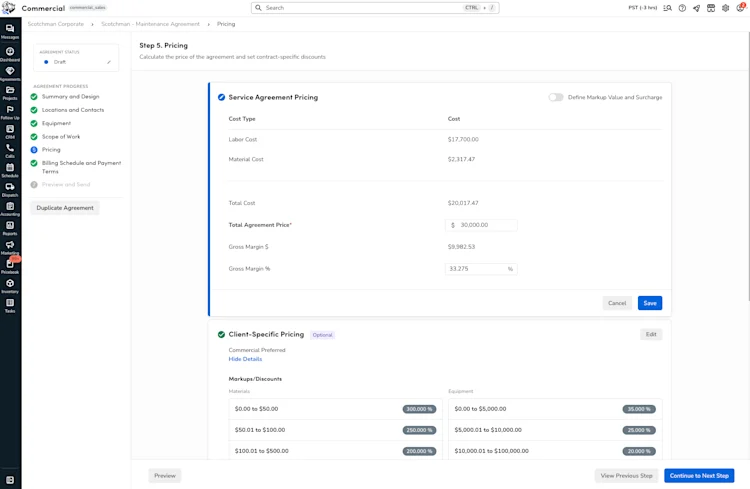Open the Inventory sidebar icon
This screenshot has height=489, width=750.
tap(10, 286)
